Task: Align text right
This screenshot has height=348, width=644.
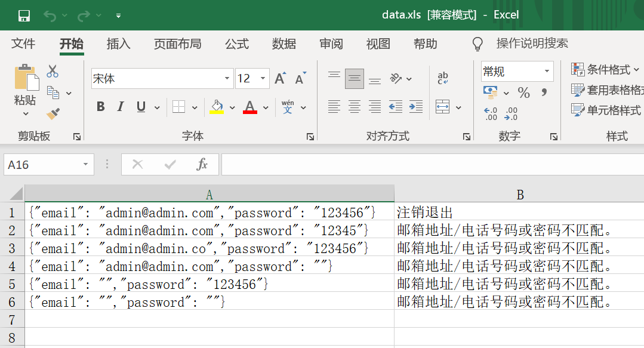Action: tap(375, 107)
